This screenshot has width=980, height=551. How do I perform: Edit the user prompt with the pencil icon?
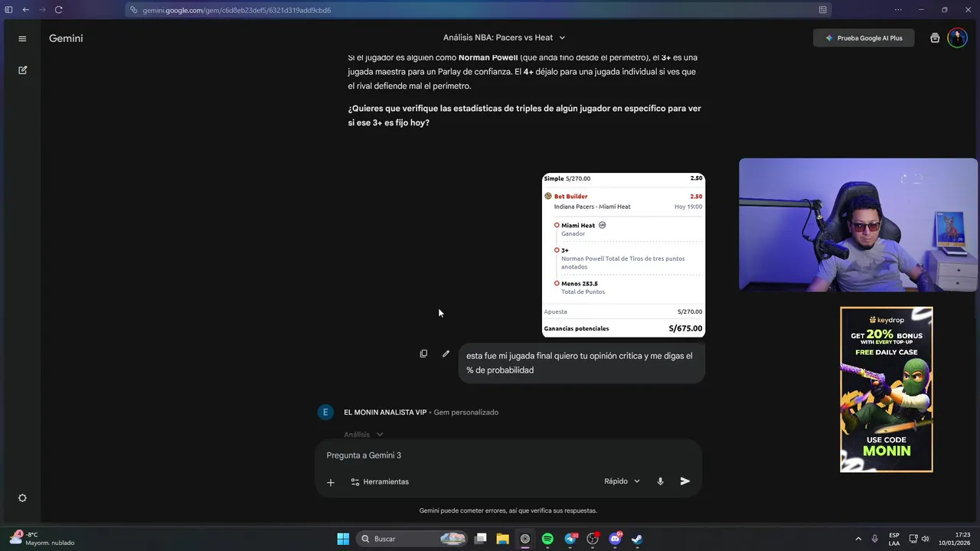446,354
